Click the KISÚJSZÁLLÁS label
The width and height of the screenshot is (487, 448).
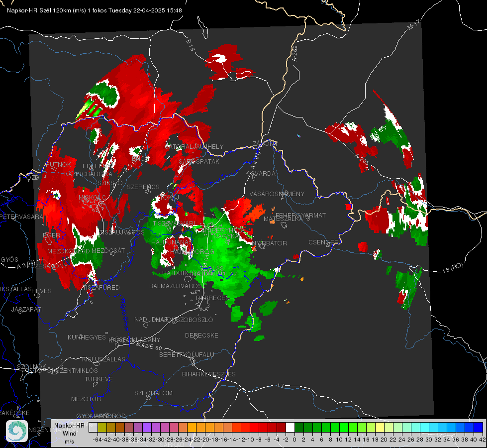(103, 359)
